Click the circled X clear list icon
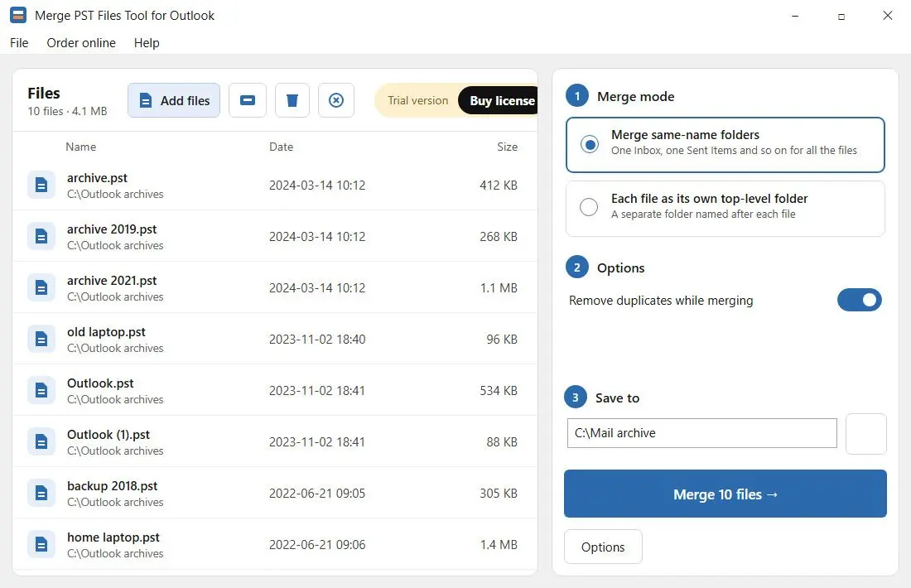This screenshot has height=588, width=911. (x=336, y=100)
